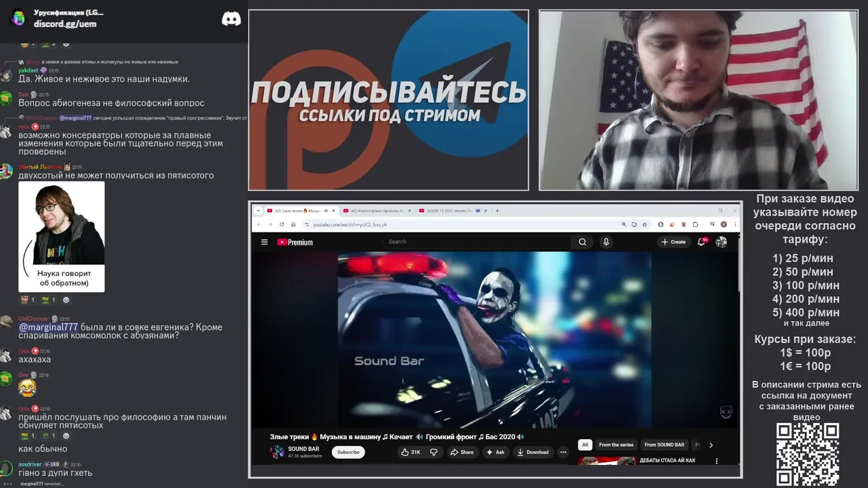868x488 pixels.
Task: Click the 'как обычно' chat message
Action: click(43, 449)
